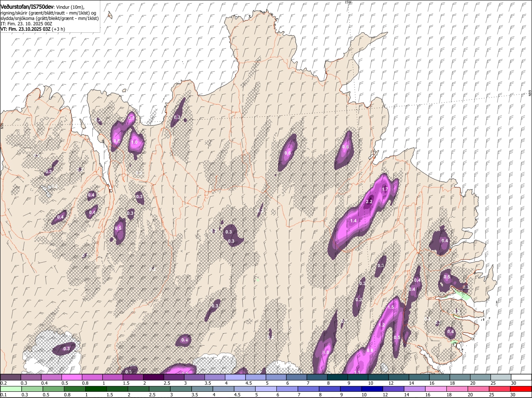Click the IT initial time line in header
This screenshot has height=398, width=532.
26,24
